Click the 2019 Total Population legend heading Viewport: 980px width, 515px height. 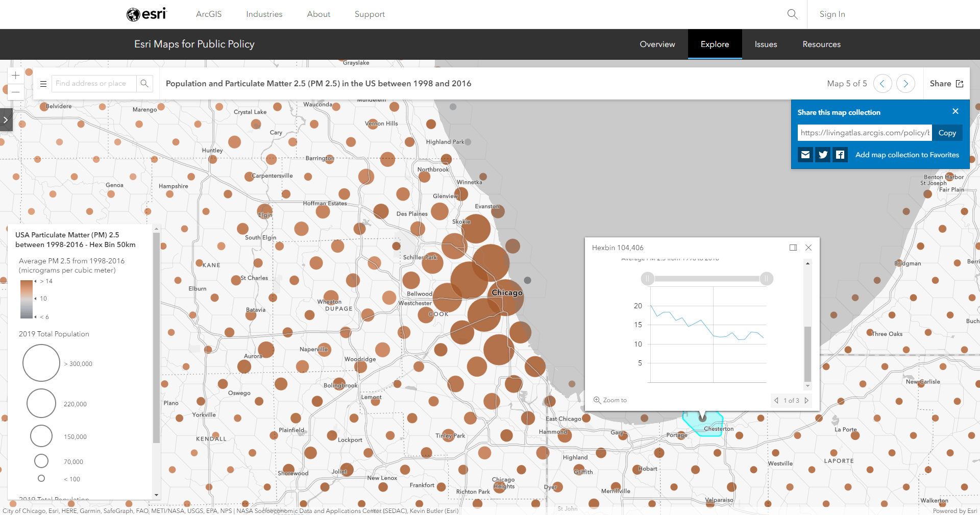pos(54,334)
